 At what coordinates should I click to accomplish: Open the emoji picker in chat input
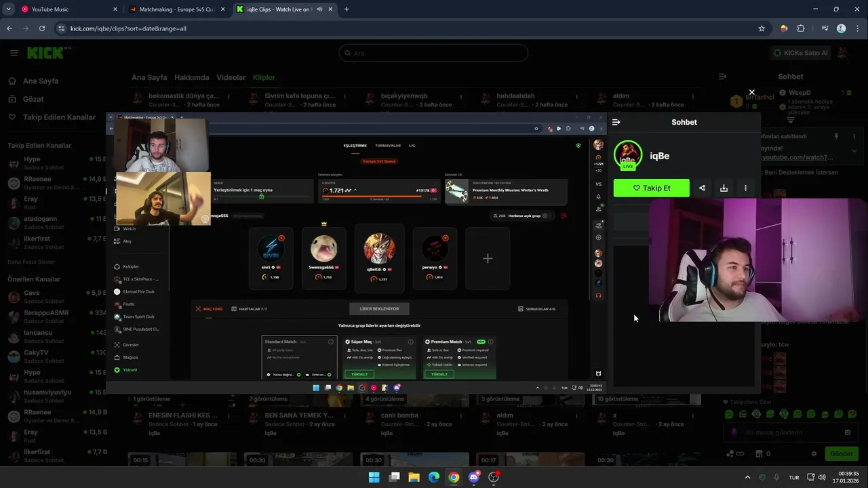[848, 432]
